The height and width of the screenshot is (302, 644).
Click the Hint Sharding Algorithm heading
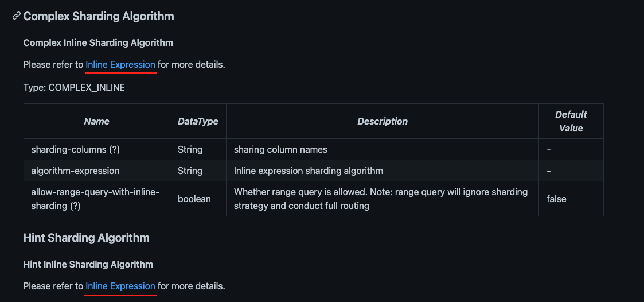86,238
